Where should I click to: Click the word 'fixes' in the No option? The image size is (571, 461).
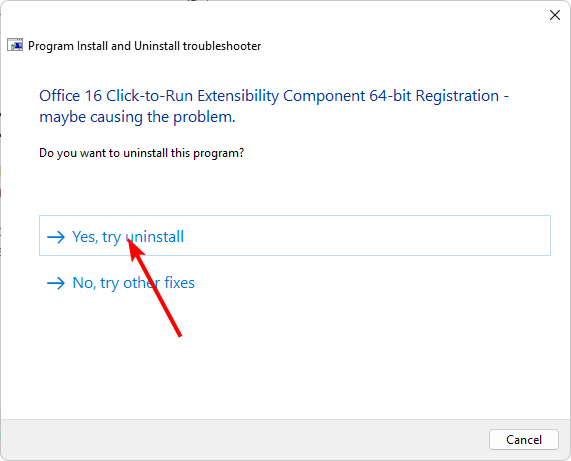click(x=180, y=283)
